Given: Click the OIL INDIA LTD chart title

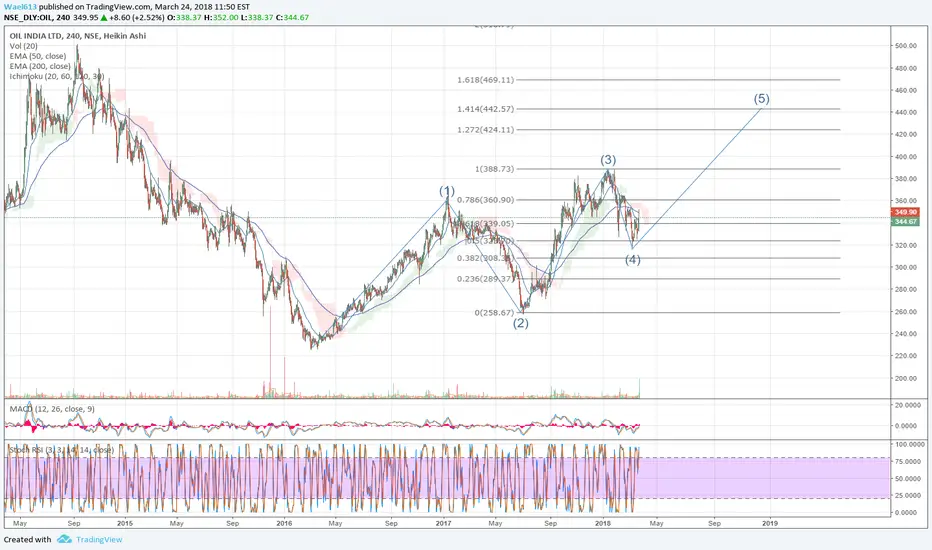Looking at the screenshot, I should click(77, 36).
